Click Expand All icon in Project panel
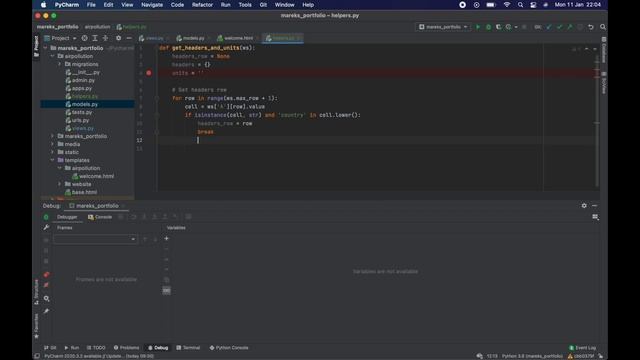Screen dimensions: 640x360 click(95, 38)
